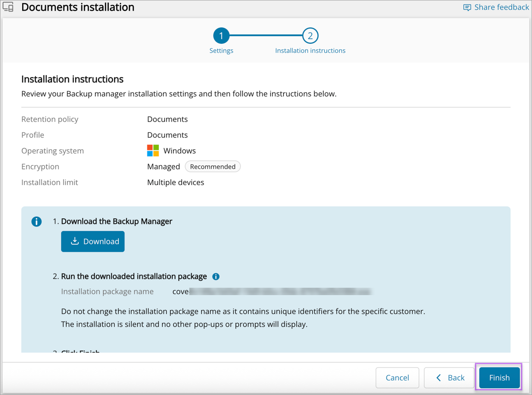The height and width of the screenshot is (395, 532).
Task: Select step 1 circle in the wizard
Action: [221, 35]
